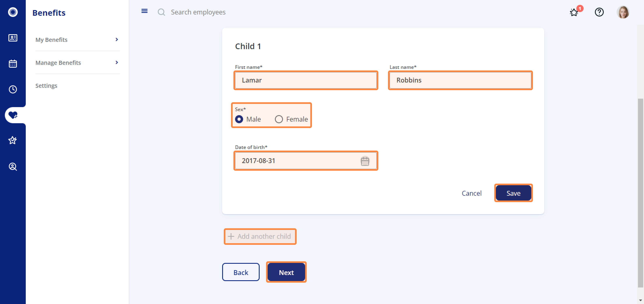Open the time clock sidebar icon
The height and width of the screenshot is (304, 644).
(13, 89)
